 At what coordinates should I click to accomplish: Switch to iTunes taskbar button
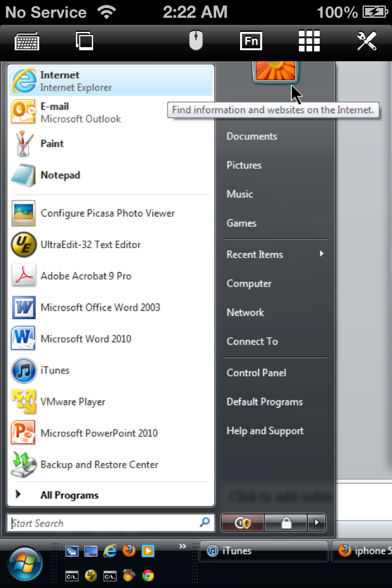(x=264, y=551)
